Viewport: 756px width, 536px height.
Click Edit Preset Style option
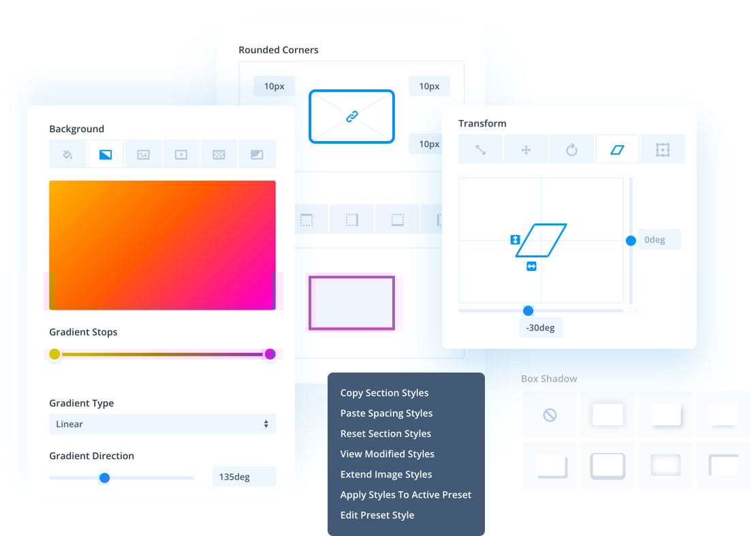click(377, 516)
